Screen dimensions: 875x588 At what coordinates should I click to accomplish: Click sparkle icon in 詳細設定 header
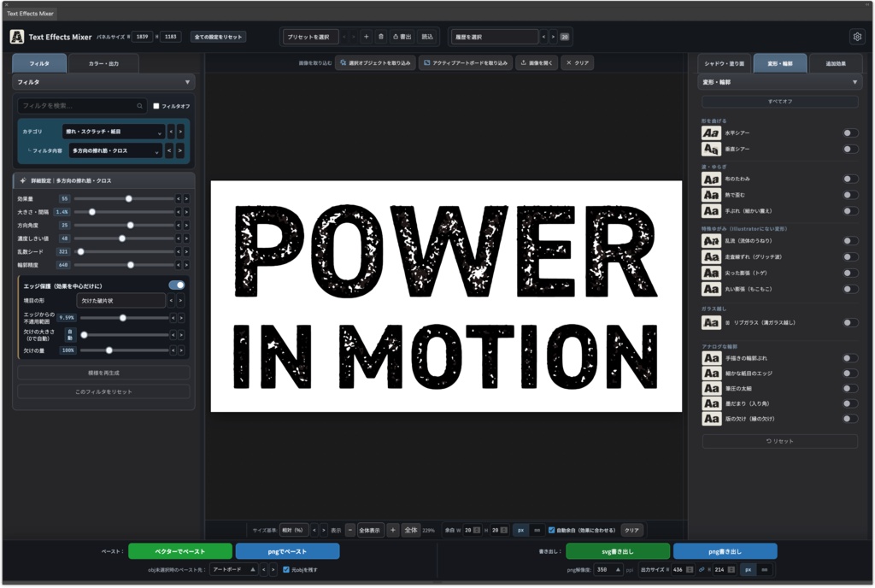[23, 180]
